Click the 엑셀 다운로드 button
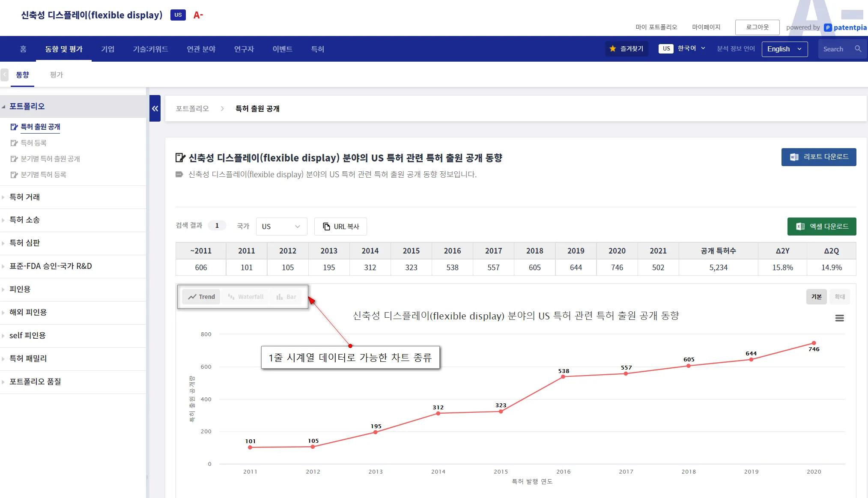The width and height of the screenshot is (868, 498). click(821, 227)
